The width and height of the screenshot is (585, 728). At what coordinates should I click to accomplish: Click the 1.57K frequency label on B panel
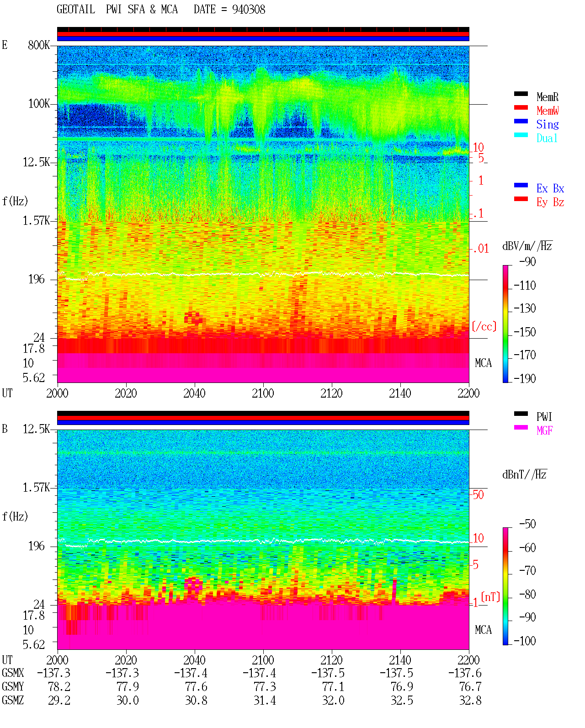[36, 488]
